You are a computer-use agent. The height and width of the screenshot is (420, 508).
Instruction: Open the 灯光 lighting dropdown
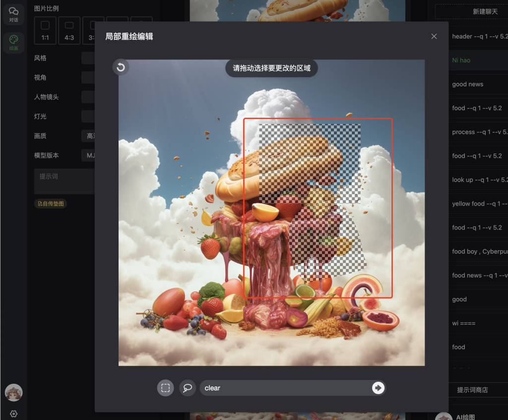tap(89, 116)
